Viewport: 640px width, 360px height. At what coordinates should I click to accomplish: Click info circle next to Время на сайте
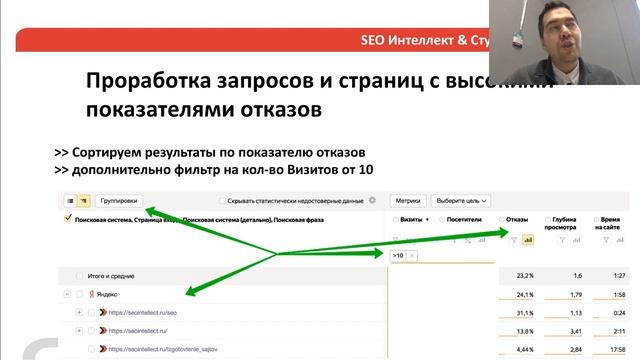click(x=596, y=220)
